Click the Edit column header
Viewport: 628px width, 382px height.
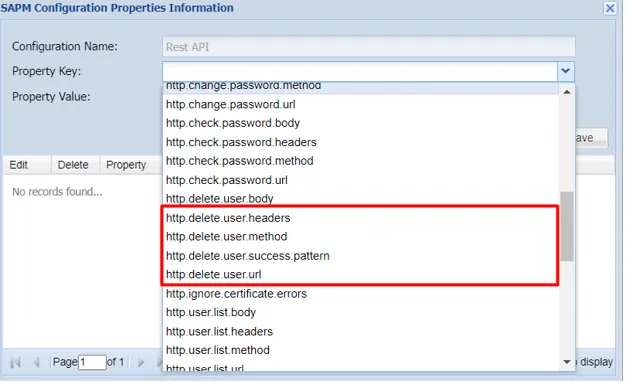(x=27, y=165)
